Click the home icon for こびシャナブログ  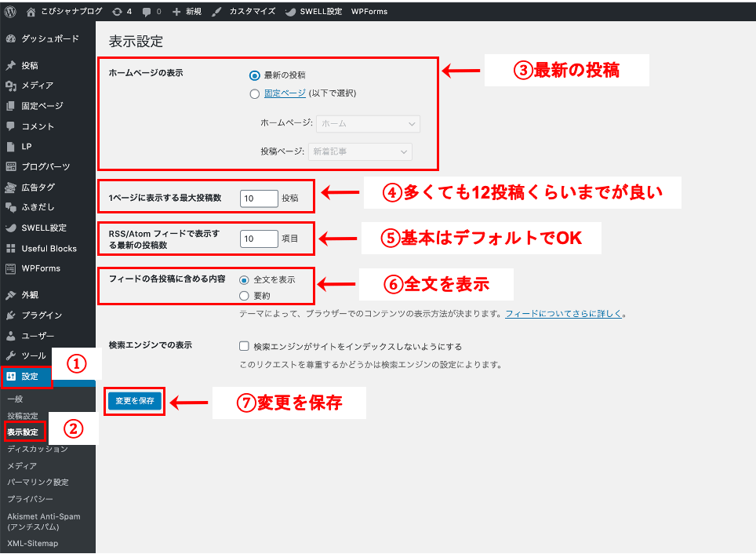tap(31, 12)
